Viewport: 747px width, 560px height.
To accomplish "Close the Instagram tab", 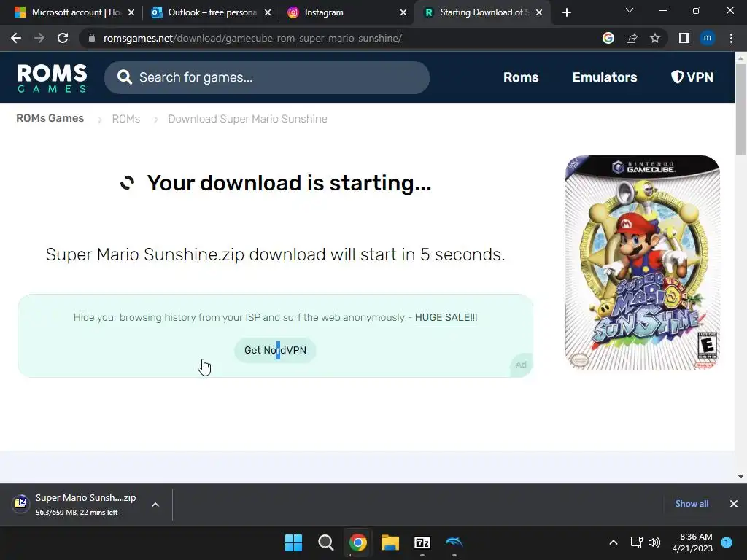I will coord(403,12).
